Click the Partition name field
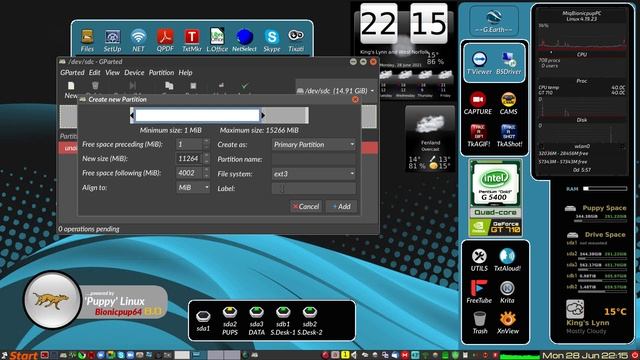 313,159
